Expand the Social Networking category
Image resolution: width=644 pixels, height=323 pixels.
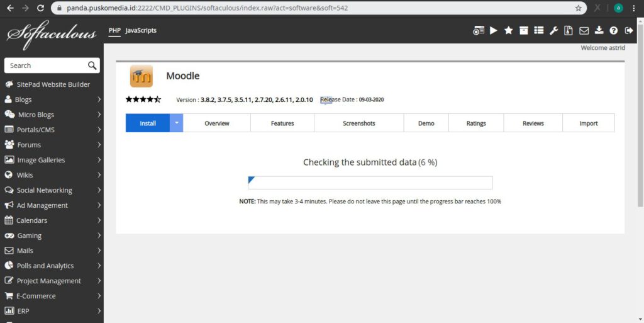pos(52,190)
